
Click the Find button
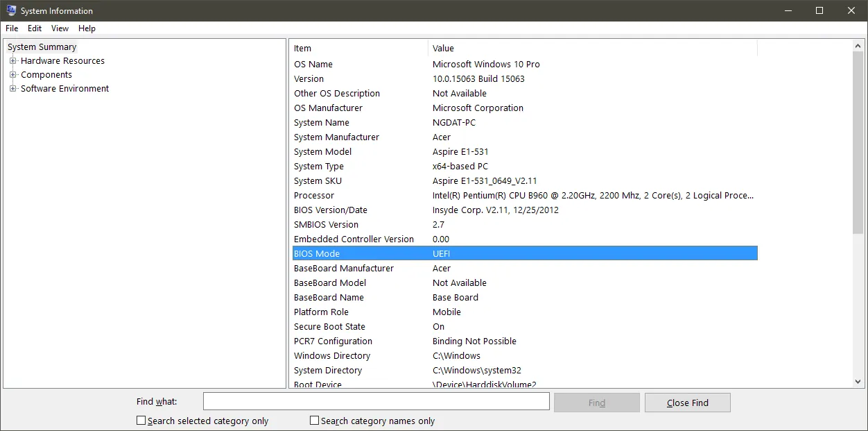click(596, 403)
